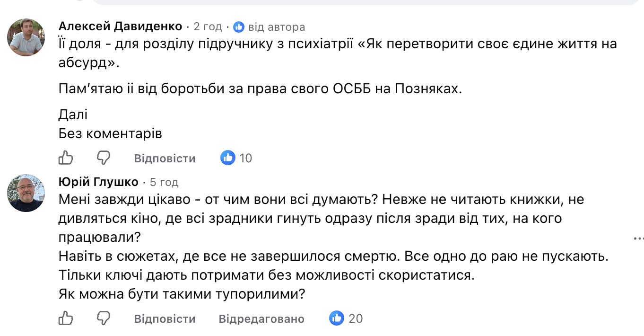Open blue like reactions beside count 20

point(337,318)
